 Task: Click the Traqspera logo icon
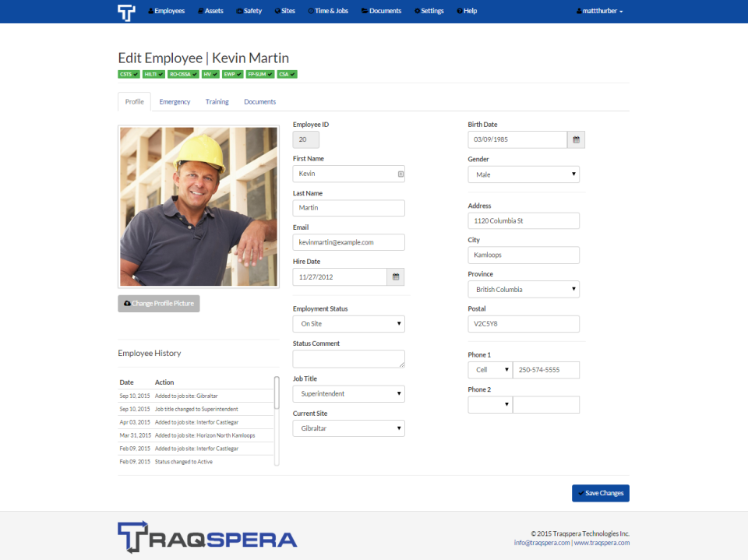pos(127,11)
